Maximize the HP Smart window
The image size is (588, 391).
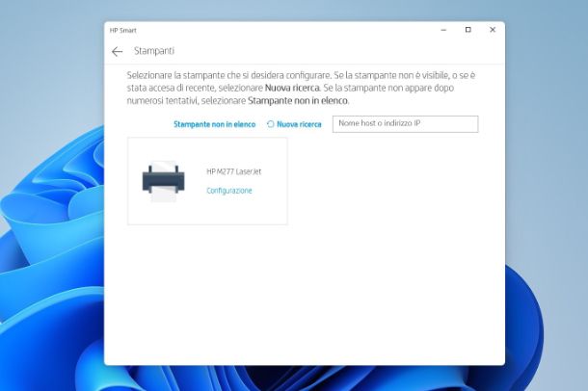[x=468, y=30]
